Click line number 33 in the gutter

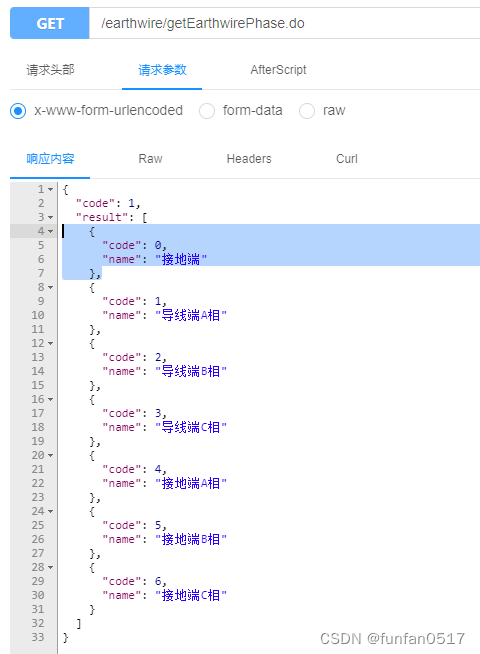[x=38, y=637]
